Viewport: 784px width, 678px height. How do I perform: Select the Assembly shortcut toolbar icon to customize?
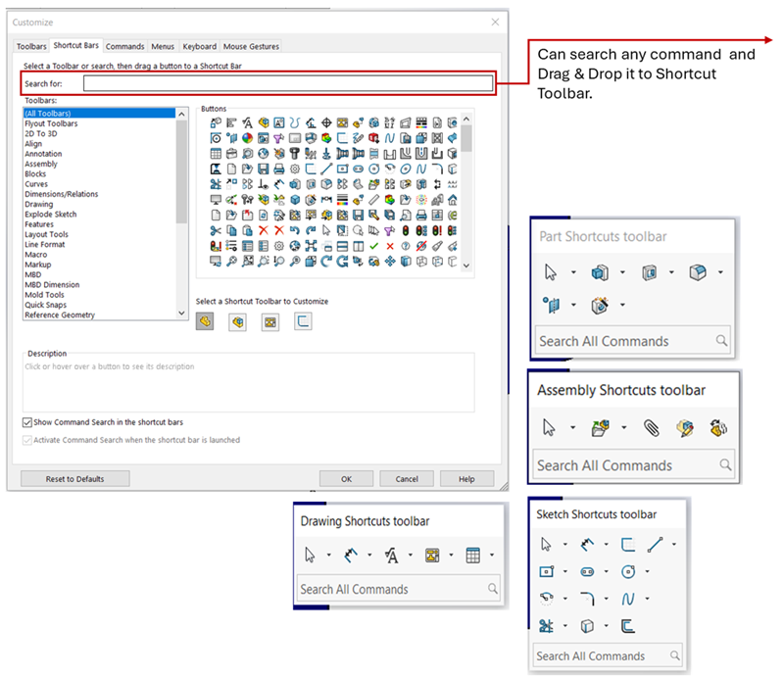237,320
